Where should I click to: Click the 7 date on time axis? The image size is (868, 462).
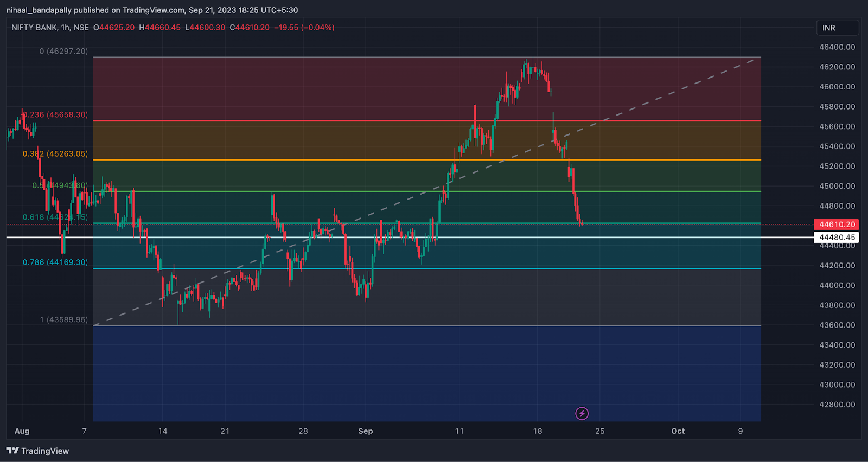pos(84,431)
